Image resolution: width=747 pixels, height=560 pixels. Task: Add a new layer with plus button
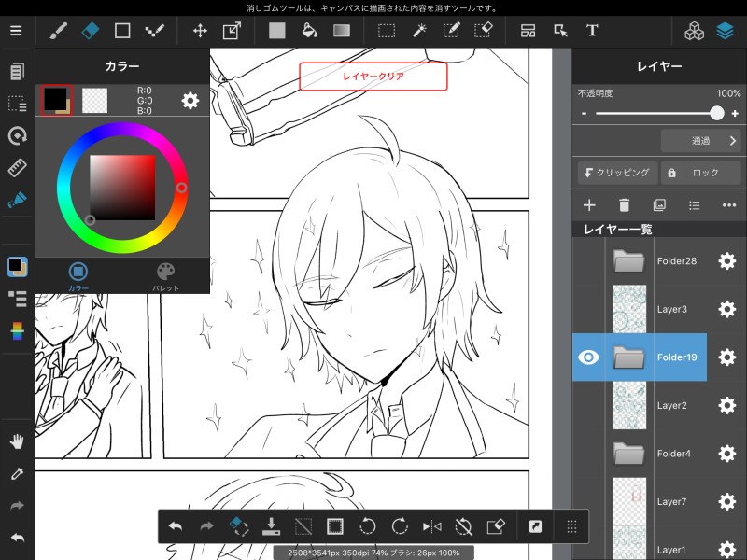click(589, 205)
